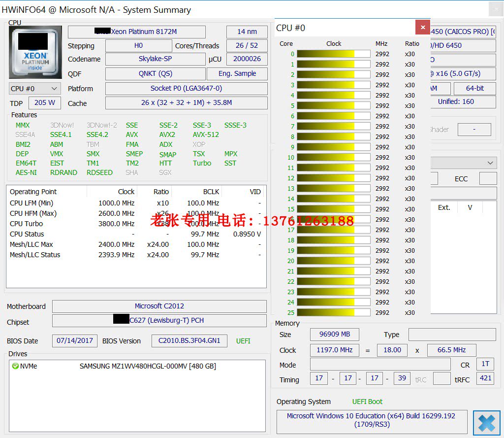
Task: Click the 14 nm process field
Action: 247,32
